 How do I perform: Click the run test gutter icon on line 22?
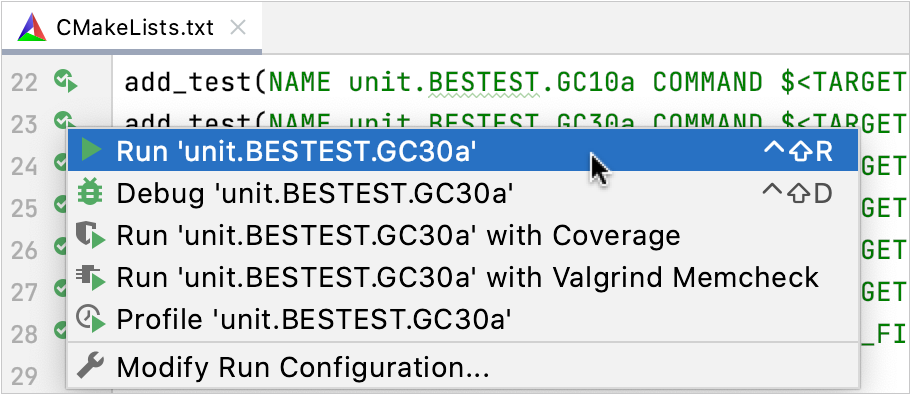[65, 81]
